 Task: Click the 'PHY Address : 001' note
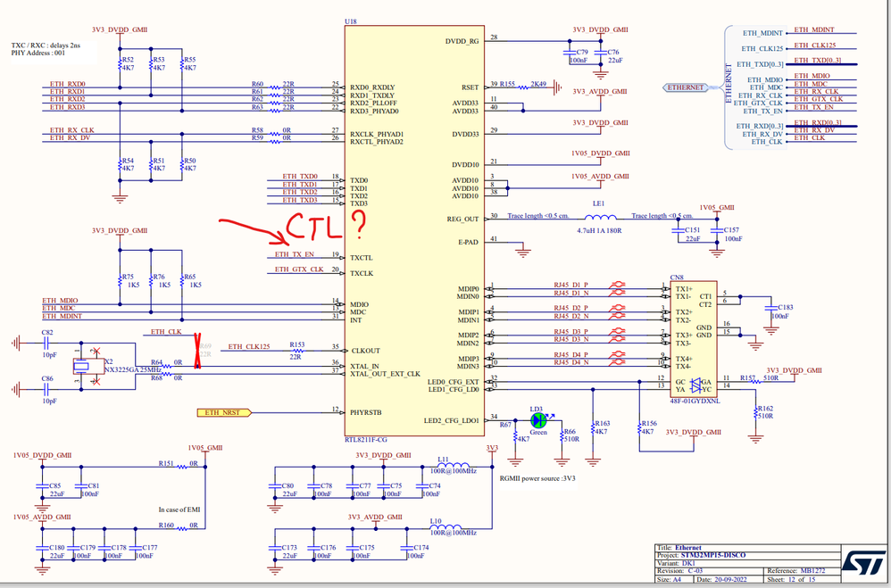coord(38,53)
